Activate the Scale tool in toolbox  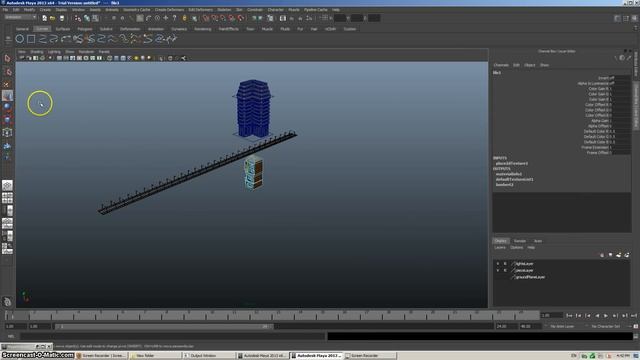7,119
